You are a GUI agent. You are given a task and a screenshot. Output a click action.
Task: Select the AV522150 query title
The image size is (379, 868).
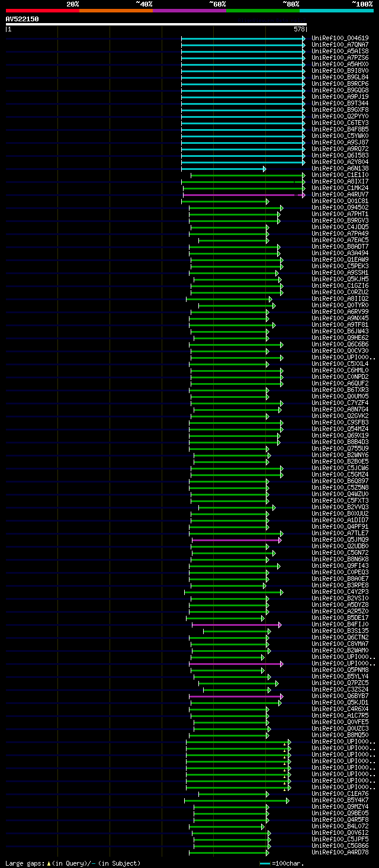click(23, 19)
